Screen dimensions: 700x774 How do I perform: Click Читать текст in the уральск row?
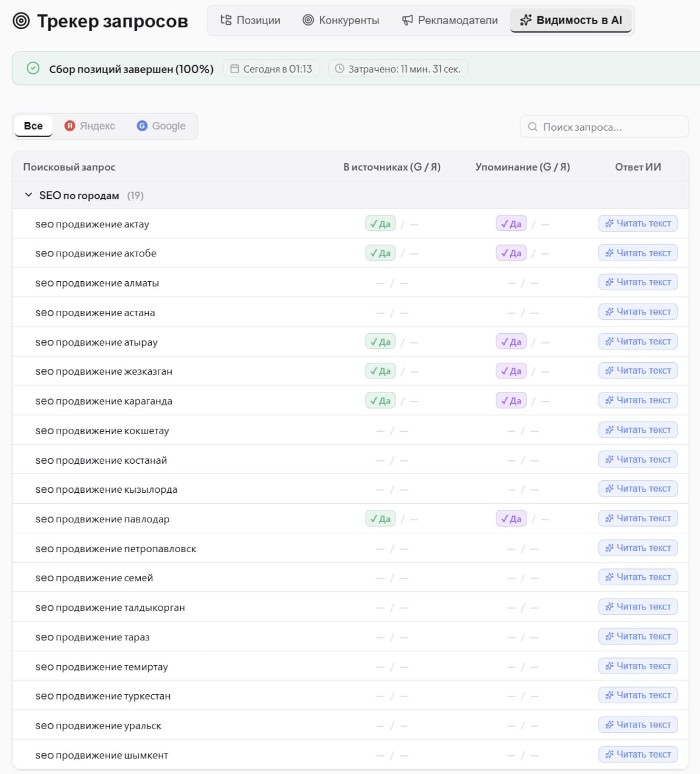tap(638, 724)
